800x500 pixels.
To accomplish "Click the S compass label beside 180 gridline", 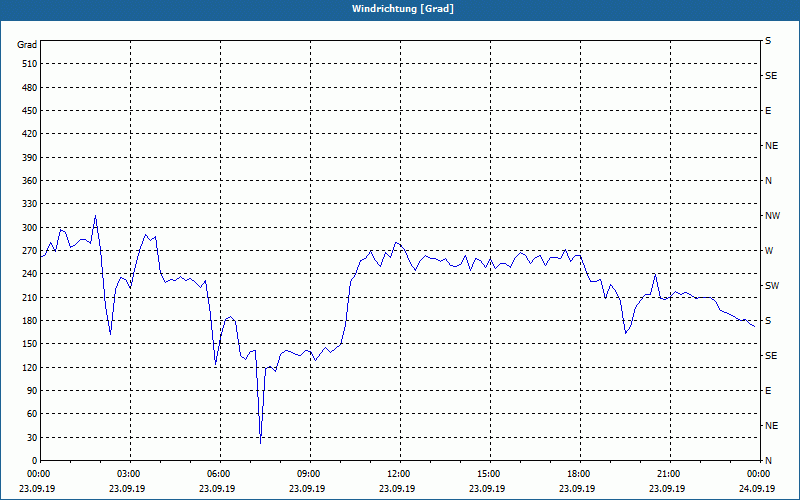I will pyautogui.click(x=768, y=321).
